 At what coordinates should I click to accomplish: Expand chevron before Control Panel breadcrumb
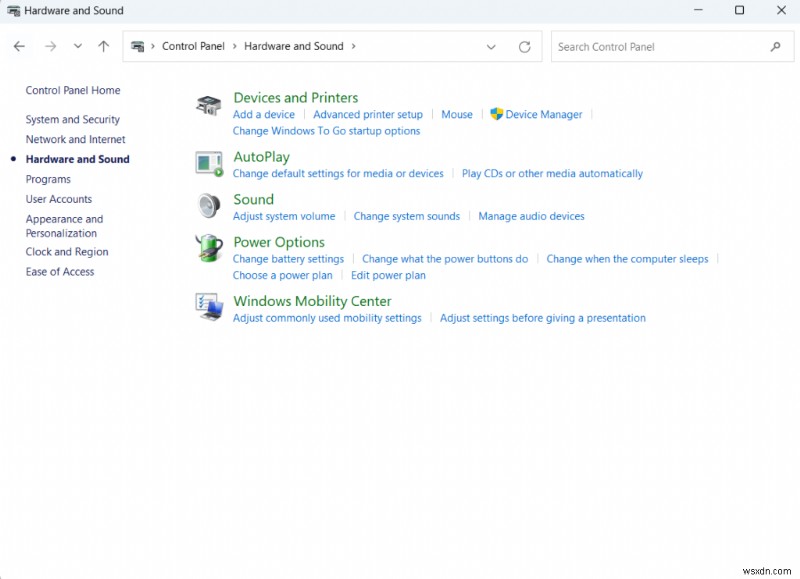click(x=153, y=46)
